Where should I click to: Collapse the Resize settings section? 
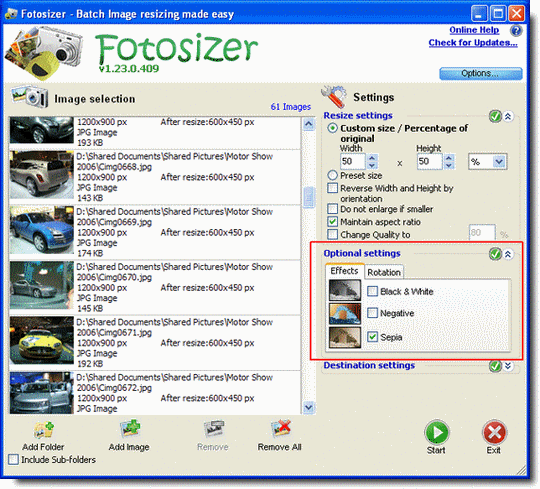coord(508,116)
